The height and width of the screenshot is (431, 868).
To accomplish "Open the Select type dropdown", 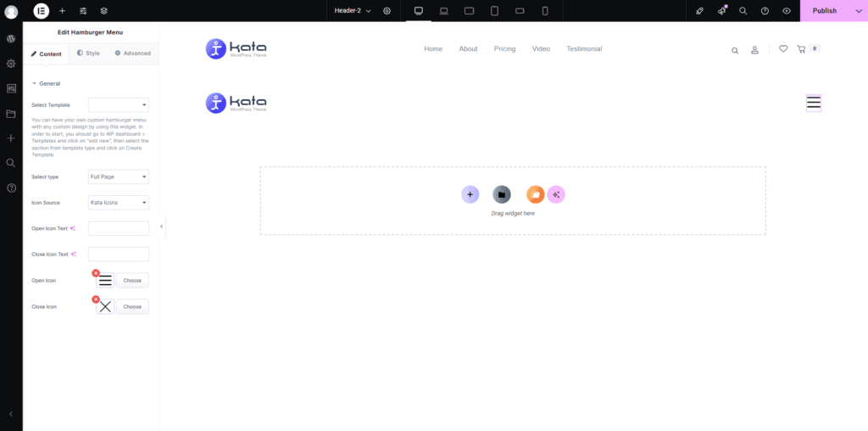I will pyautogui.click(x=119, y=176).
